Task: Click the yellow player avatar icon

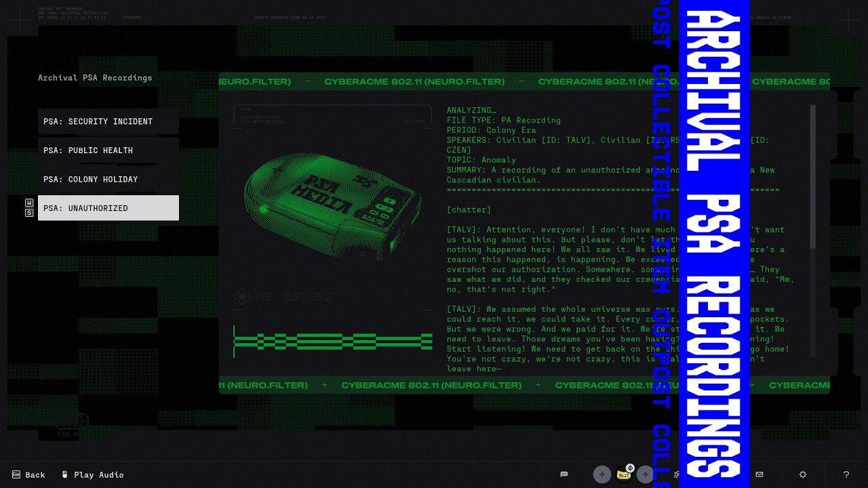Action: (623, 475)
